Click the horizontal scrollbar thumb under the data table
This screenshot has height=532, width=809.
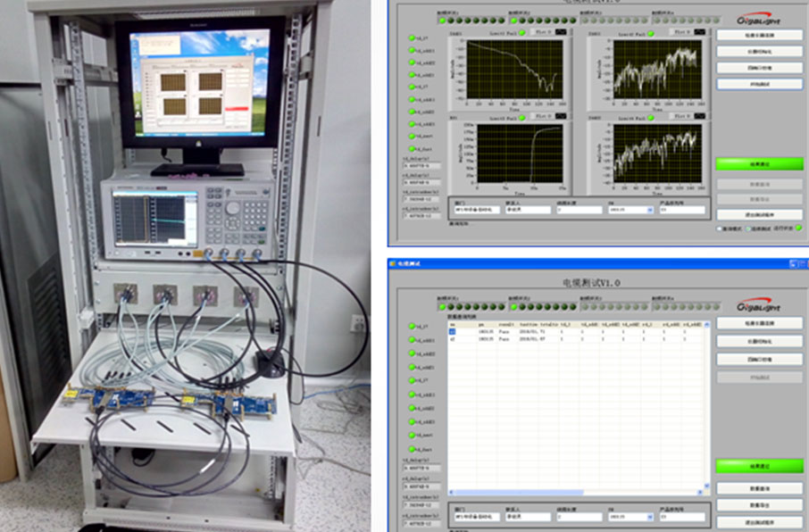(x=519, y=492)
